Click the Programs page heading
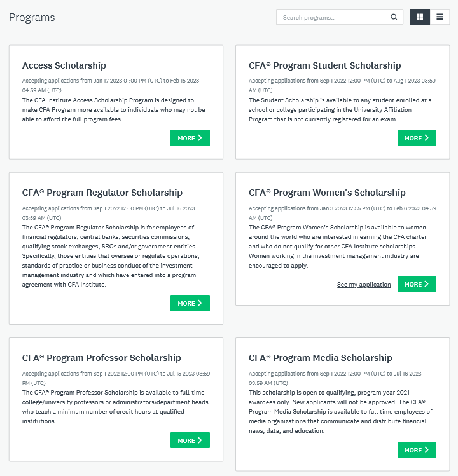The width and height of the screenshot is (458, 476). 32,17
